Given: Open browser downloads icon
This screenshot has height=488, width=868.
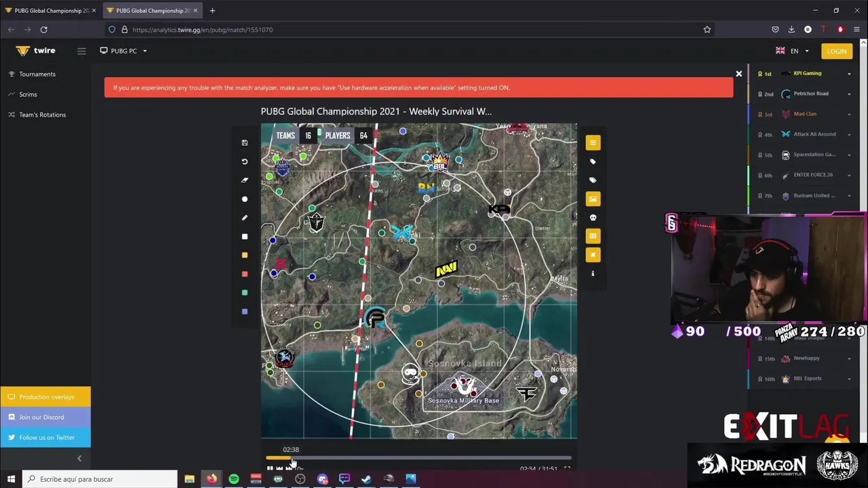Looking at the screenshot, I should tap(791, 30).
